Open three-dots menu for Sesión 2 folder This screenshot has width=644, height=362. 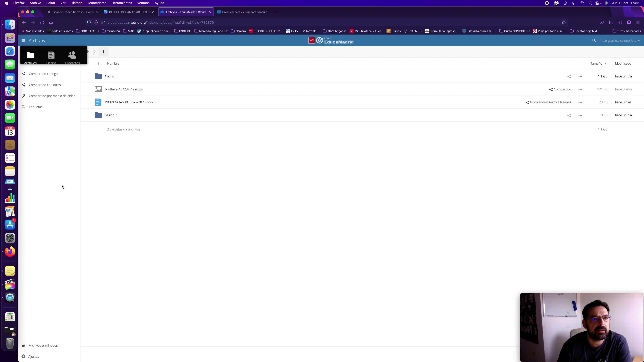[x=580, y=115]
